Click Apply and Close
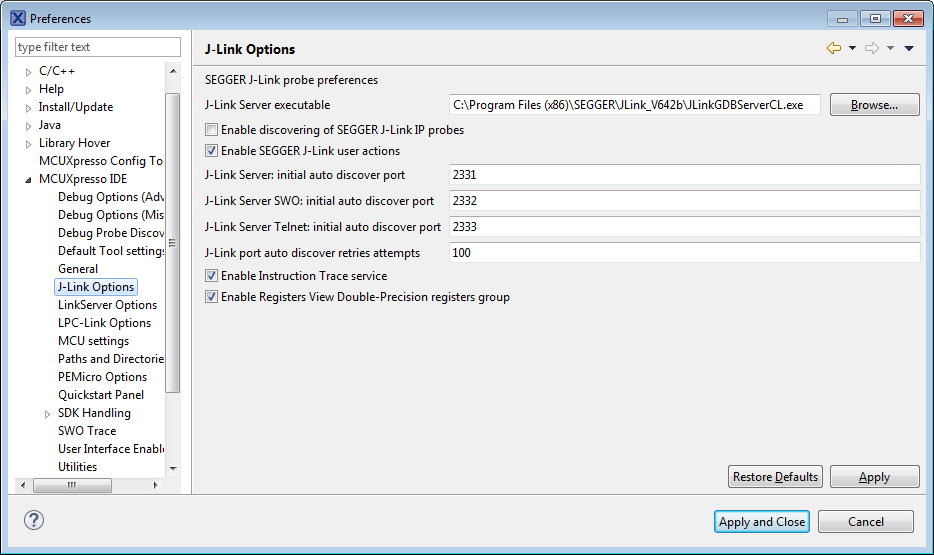Viewport: 934px width, 555px height. 762,521
